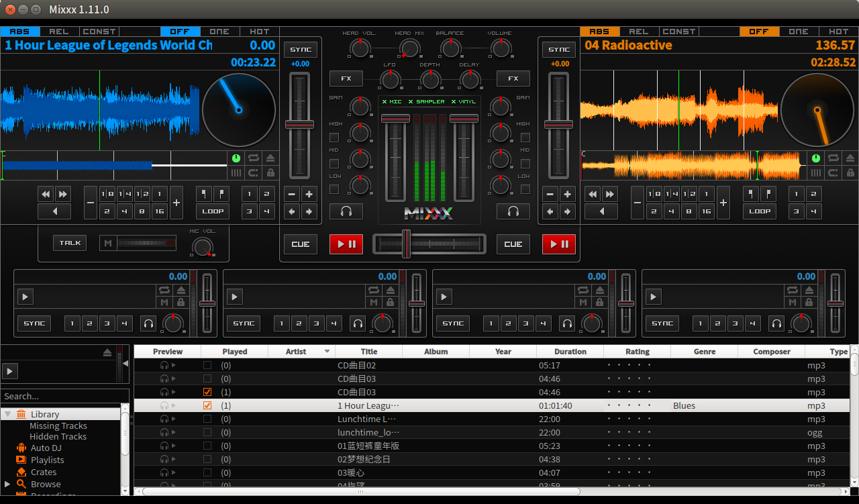Toggle headphone cue for right channel in mixer

pos(513,211)
